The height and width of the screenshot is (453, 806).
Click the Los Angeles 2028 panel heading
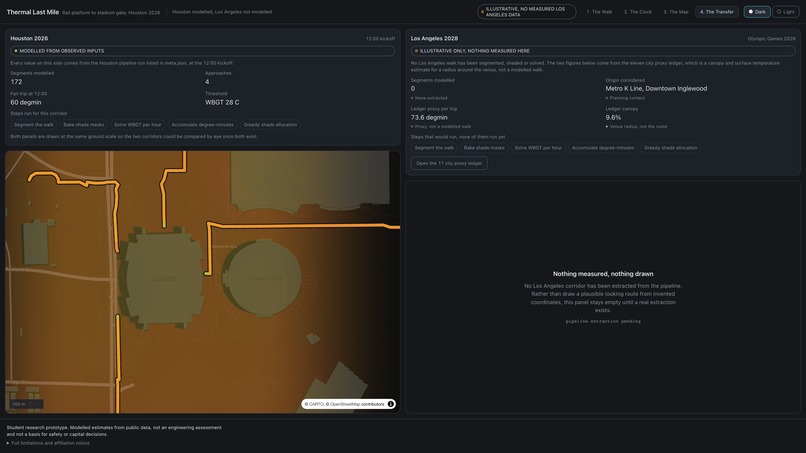click(434, 39)
